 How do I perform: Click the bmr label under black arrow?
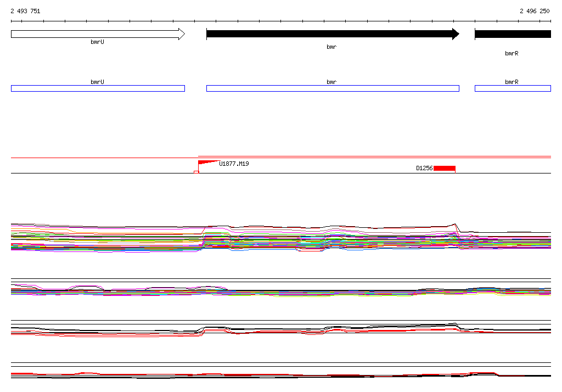coord(331,47)
